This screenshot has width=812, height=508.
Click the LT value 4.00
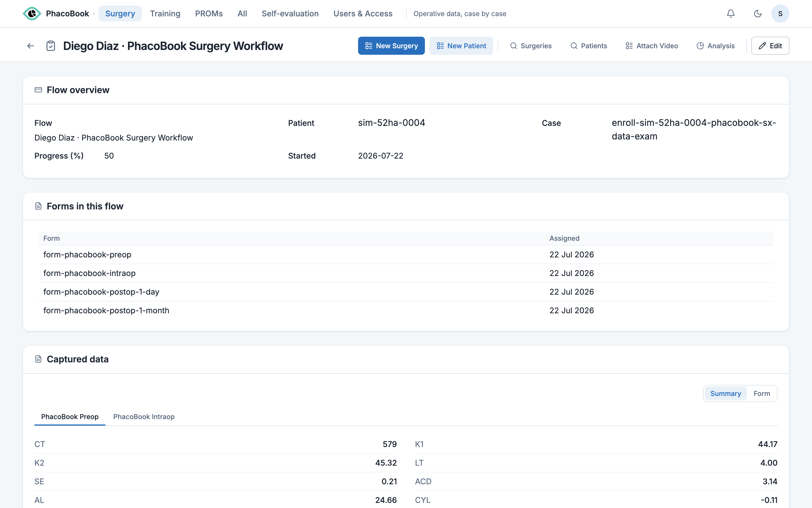pyautogui.click(x=769, y=463)
